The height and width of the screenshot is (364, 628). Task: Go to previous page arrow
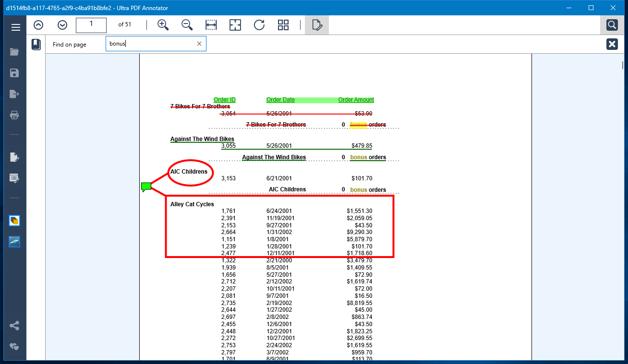tap(38, 25)
